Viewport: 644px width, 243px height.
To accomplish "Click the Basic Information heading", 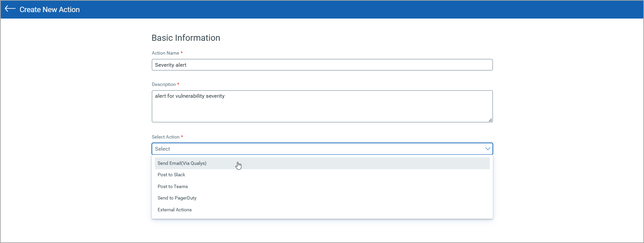I will [186, 38].
